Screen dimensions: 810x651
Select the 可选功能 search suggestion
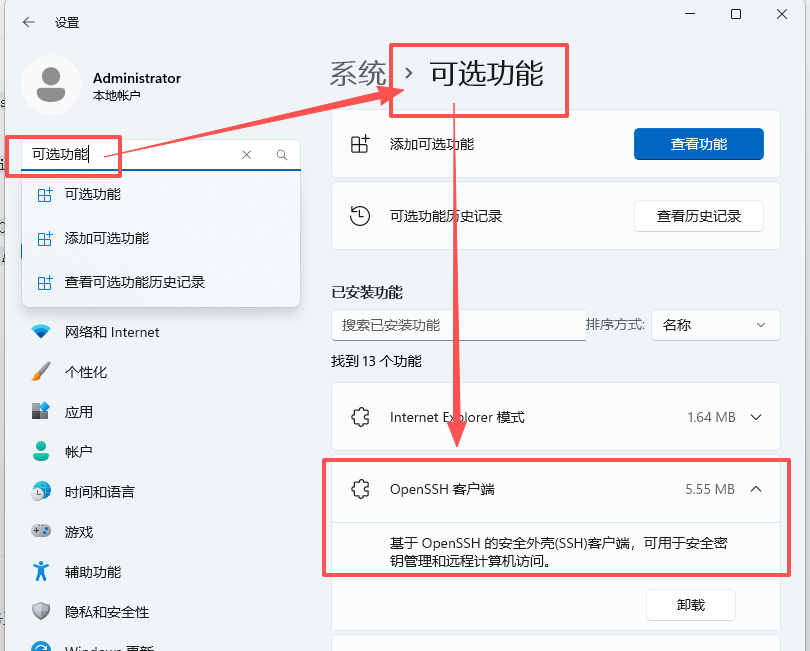(x=161, y=195)
